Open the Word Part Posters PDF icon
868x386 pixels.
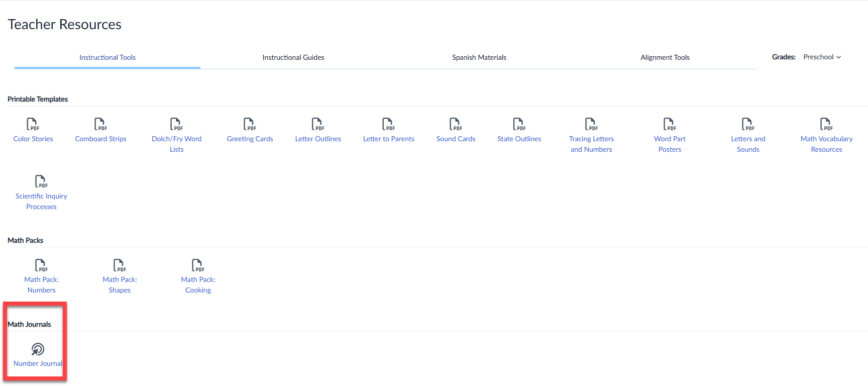(x=670, y=124)
